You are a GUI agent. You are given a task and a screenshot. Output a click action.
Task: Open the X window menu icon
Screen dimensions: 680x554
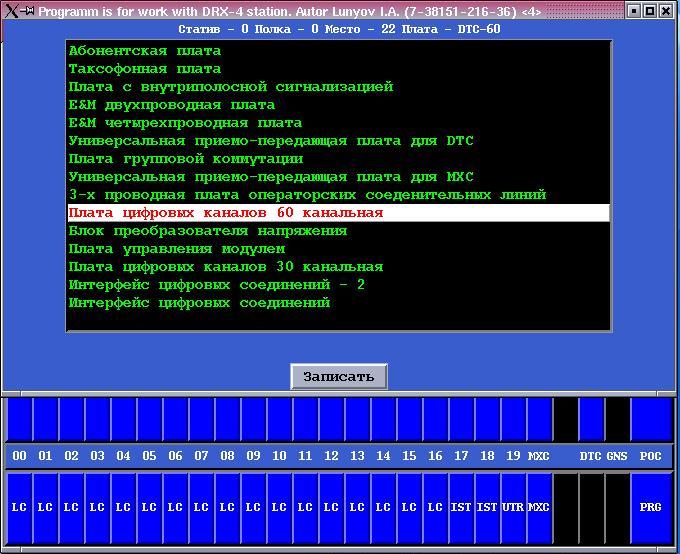(12, 11)
